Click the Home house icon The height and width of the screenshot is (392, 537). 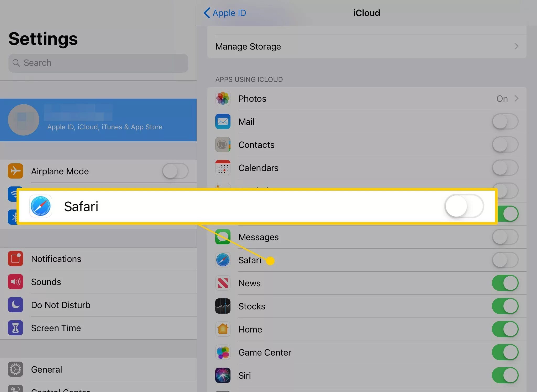point(223,329)
